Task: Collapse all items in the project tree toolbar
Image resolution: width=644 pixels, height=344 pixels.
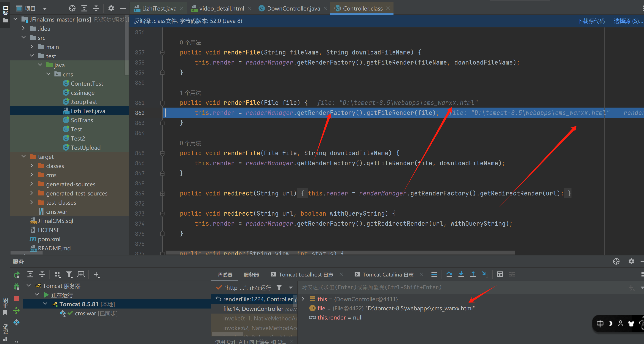Action: point(96,8)
